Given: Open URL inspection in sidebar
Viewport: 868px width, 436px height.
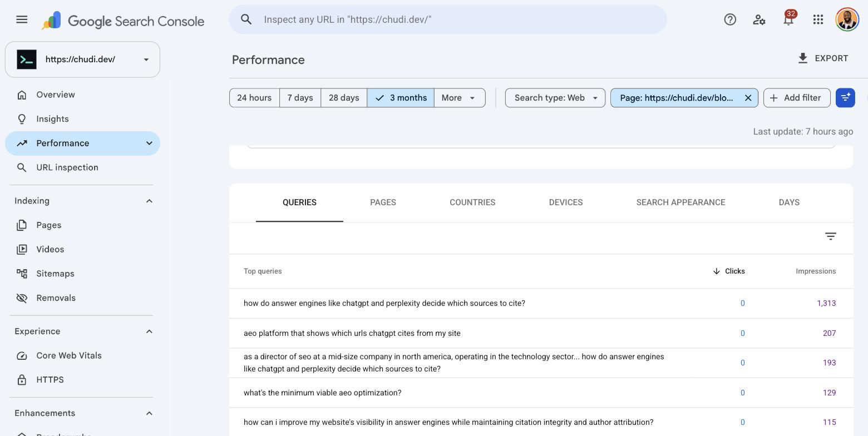Looking at the screenshot, I should 82,167.
